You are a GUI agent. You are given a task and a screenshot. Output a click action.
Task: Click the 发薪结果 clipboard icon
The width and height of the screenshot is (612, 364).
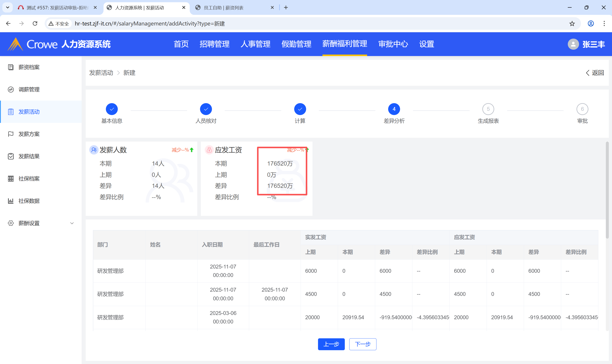tap(11, 156)
